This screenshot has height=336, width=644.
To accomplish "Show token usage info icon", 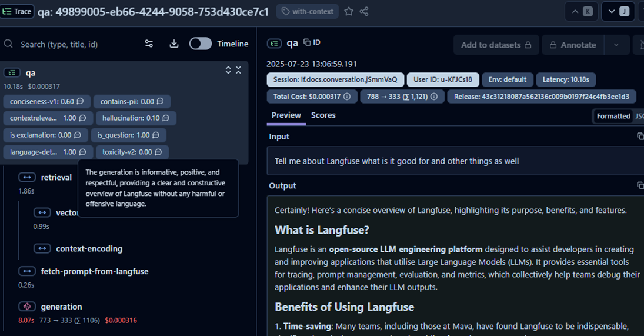I will pyautogui.click(x=434, y=97).
